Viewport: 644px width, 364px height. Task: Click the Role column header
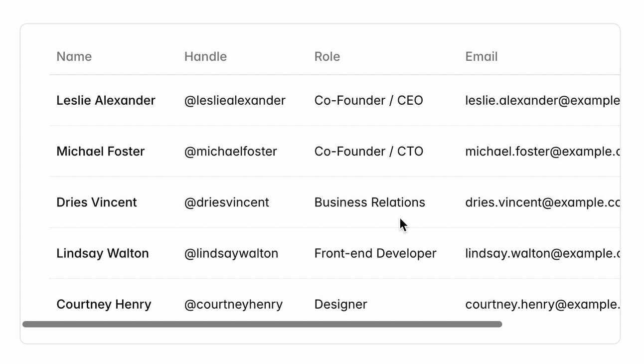click(327, 56)
